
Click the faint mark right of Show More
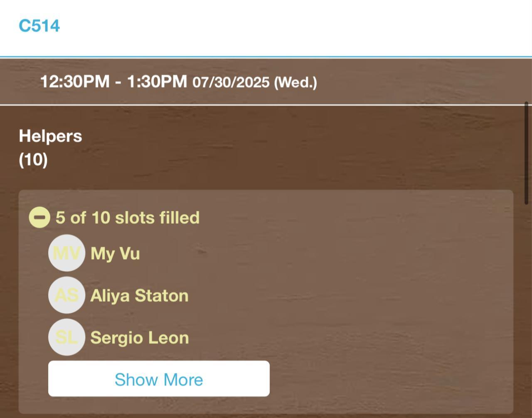coord(448,380)
